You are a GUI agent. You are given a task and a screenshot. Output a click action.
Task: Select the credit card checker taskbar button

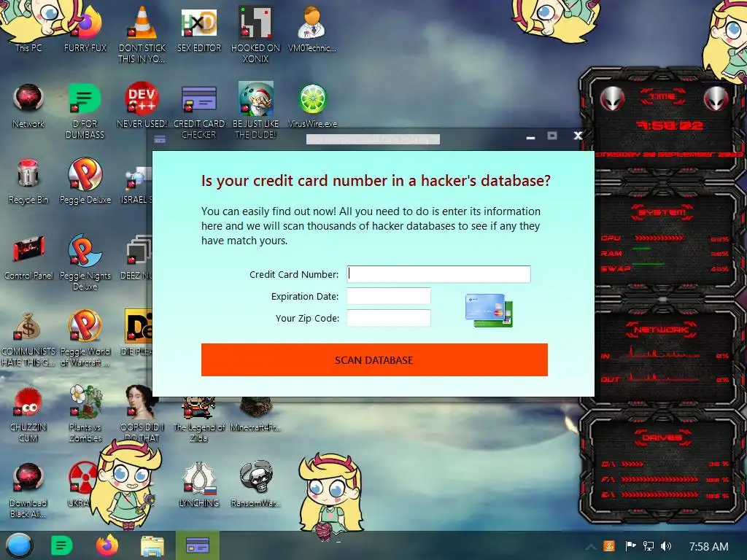pos(197,545)
